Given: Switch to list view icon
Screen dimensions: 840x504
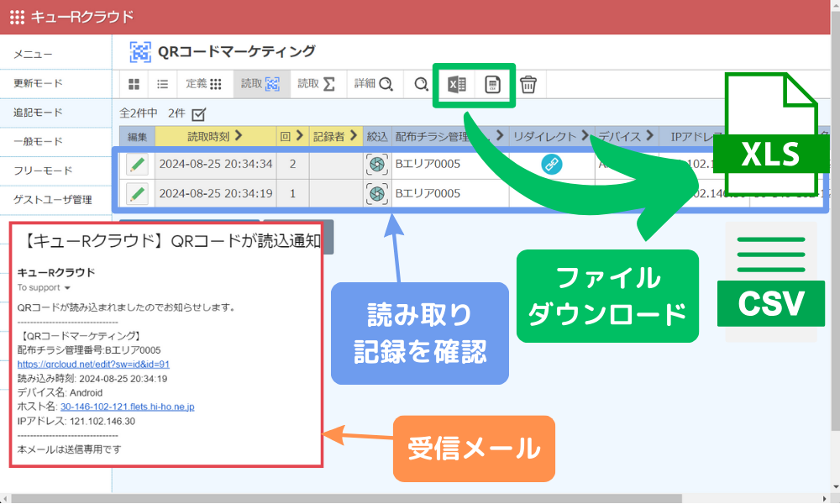Looking at the screenshot, I should pos(162,84).
